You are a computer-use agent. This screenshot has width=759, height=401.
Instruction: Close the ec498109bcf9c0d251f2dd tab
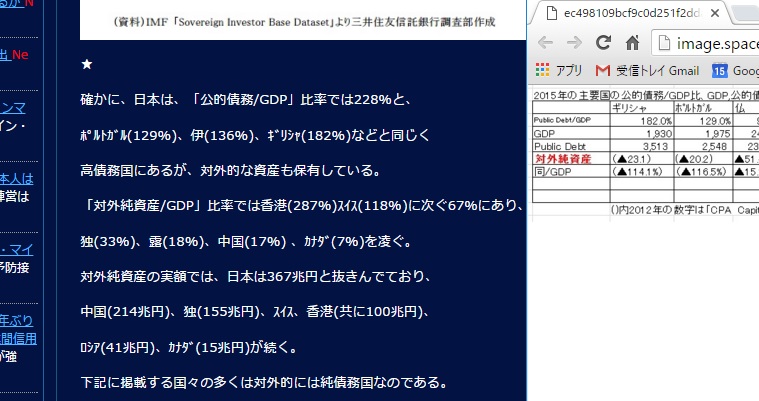(x=714, y=13)
